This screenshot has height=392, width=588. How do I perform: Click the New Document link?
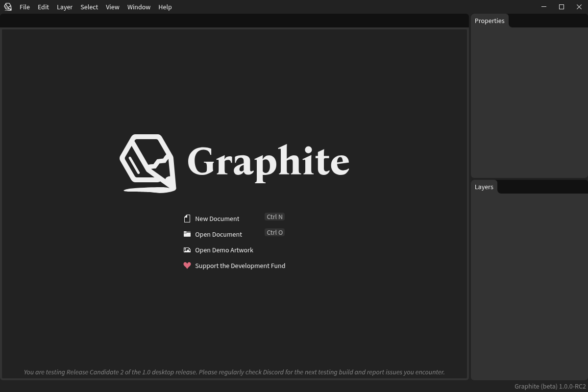[x=217, y=219]
